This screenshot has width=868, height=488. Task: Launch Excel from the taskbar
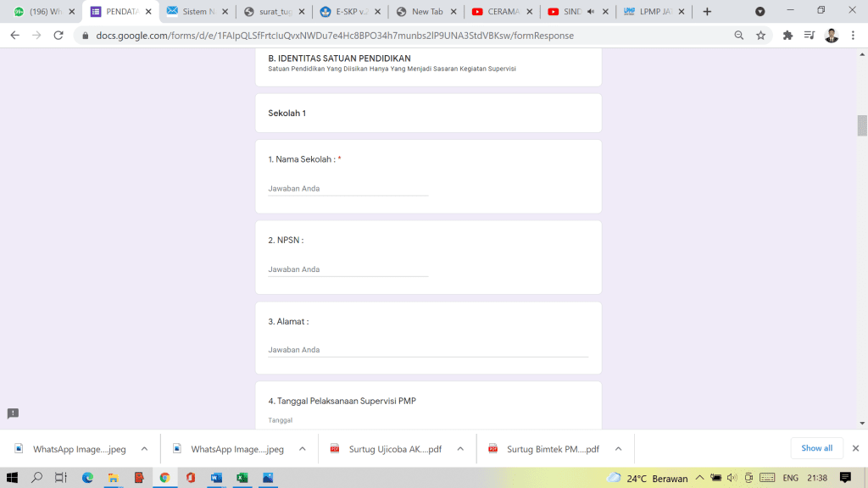point(242,478)
